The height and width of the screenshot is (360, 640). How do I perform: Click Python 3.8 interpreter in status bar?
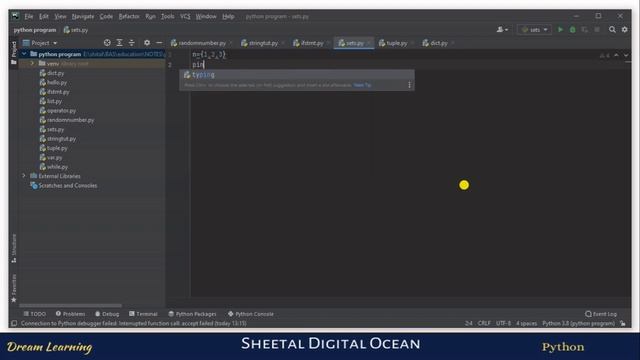coord(578,323)
